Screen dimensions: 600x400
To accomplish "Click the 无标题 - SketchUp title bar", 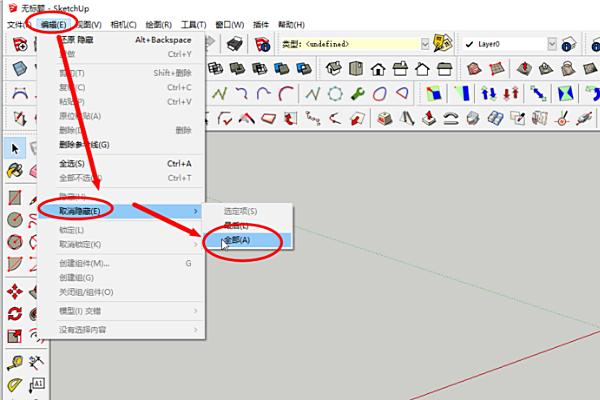I will tap(55, 8).
